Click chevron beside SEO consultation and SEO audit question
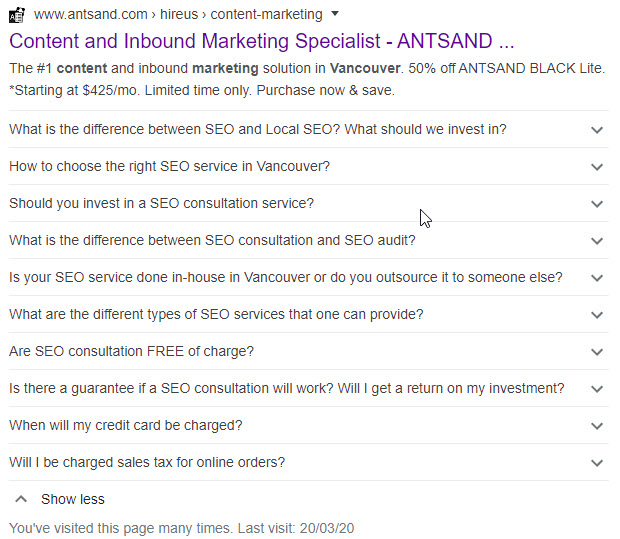 click(x=597, y=240)
